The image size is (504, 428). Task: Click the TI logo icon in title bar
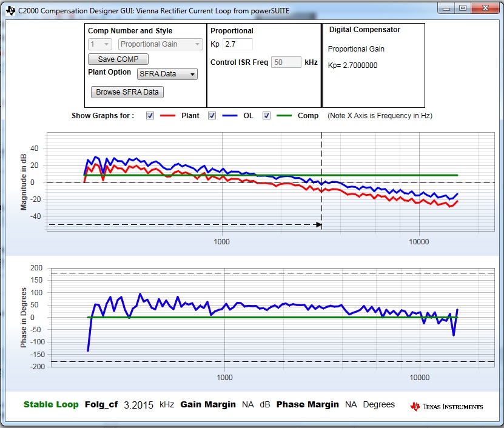point(10,10)
